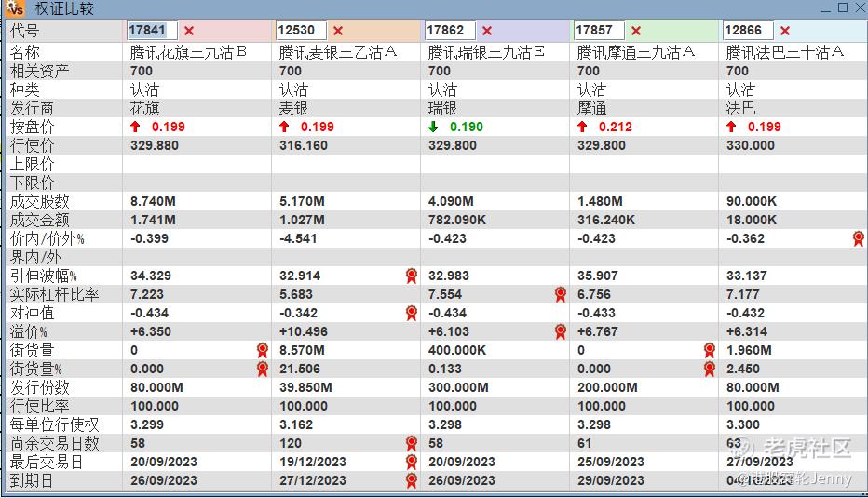
Task: Remove warrant 12866 with its red X
Action: pyautogui.click(x=784, y=31)
